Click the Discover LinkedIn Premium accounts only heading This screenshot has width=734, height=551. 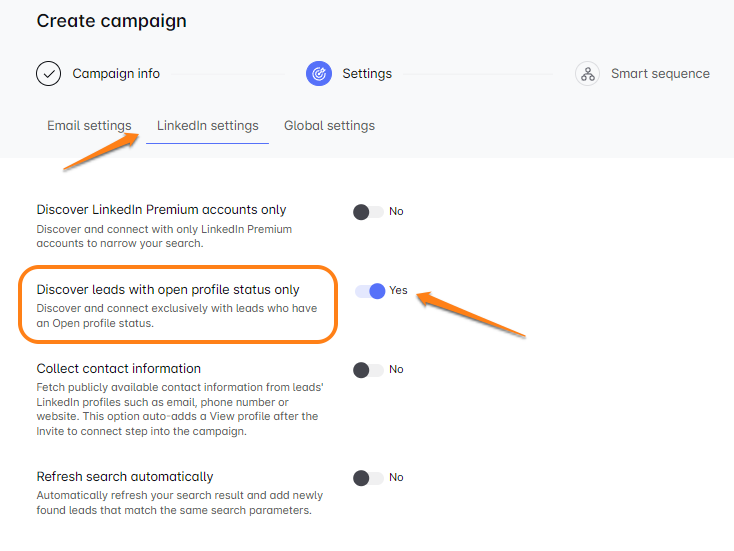pyautogui.click(x=161, y=210)
